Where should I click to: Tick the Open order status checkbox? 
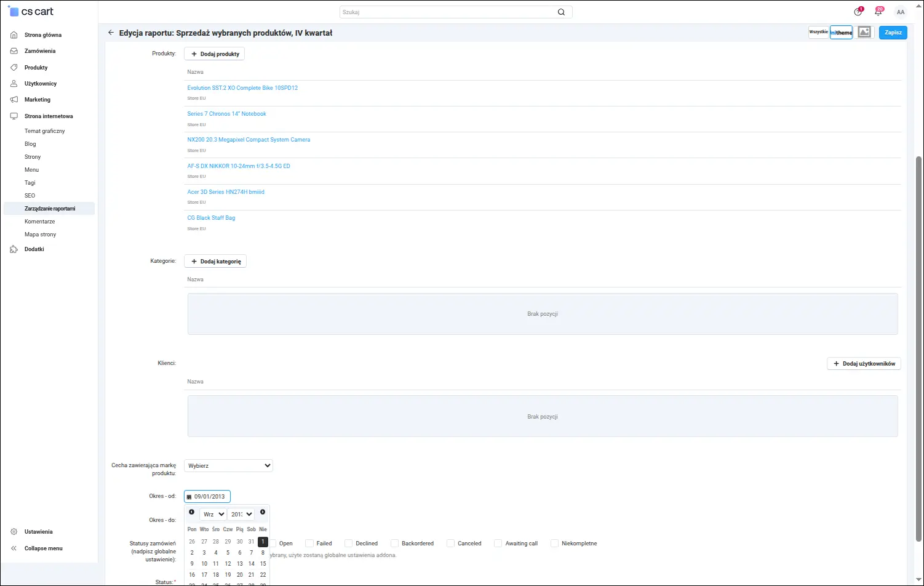coord(273,544)
